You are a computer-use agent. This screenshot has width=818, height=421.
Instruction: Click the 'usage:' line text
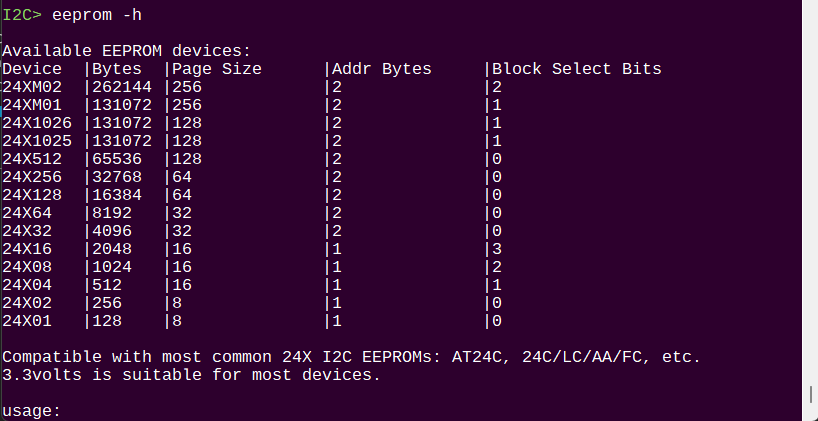point(32,411)
